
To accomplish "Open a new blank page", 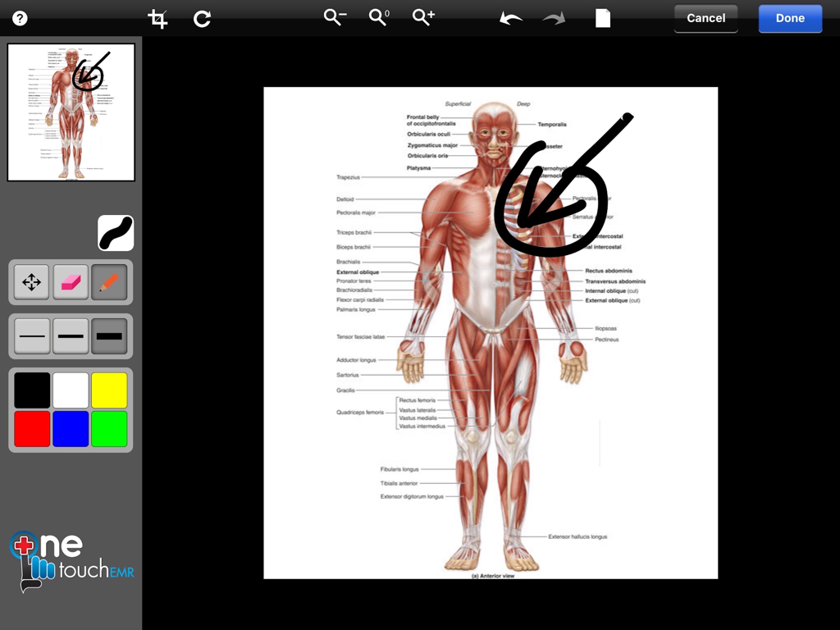I will point(603,18).
